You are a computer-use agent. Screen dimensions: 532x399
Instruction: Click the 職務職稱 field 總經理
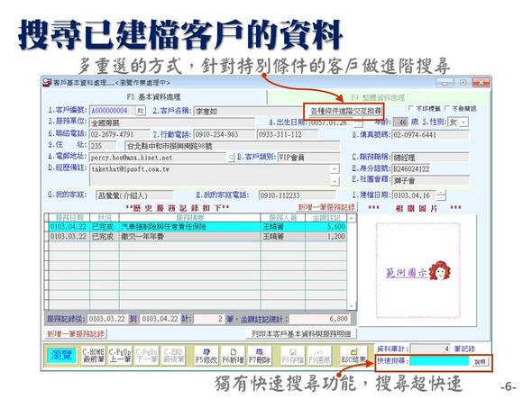(x=430, y=158)
